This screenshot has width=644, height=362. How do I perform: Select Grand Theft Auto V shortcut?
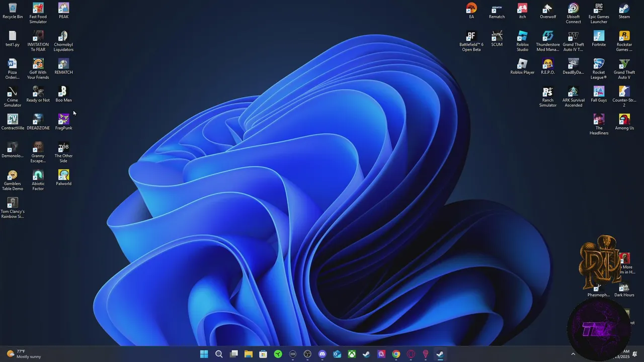[624, 69]
